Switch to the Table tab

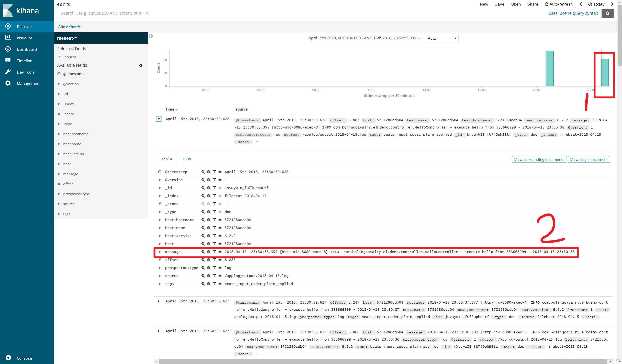coord(167,159)
